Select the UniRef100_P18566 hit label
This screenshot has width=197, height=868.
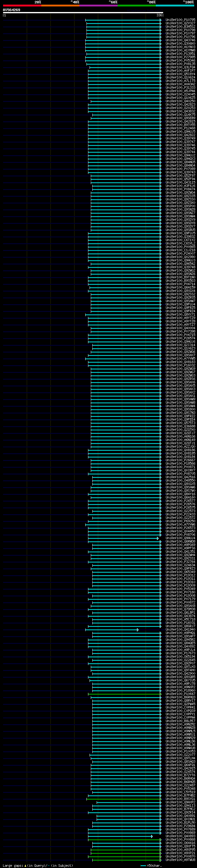pos(180,463)
